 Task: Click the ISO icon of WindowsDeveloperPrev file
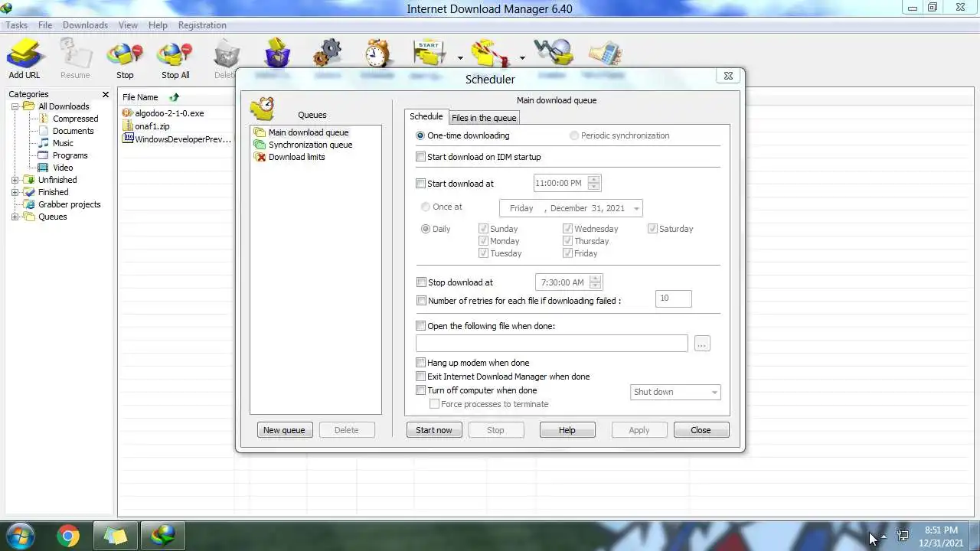[x=128, y=139]
